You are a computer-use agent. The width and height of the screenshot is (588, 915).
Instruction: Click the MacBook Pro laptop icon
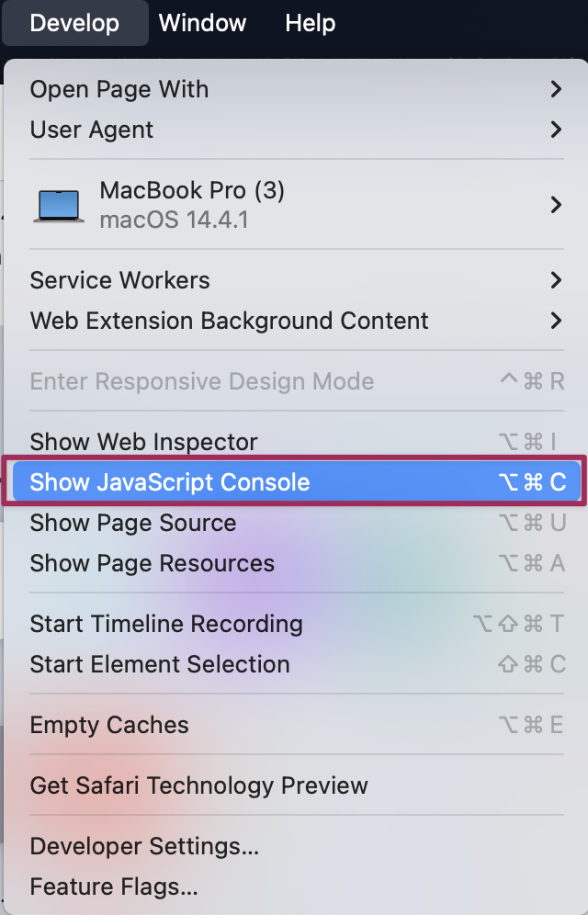pos(59,205)
